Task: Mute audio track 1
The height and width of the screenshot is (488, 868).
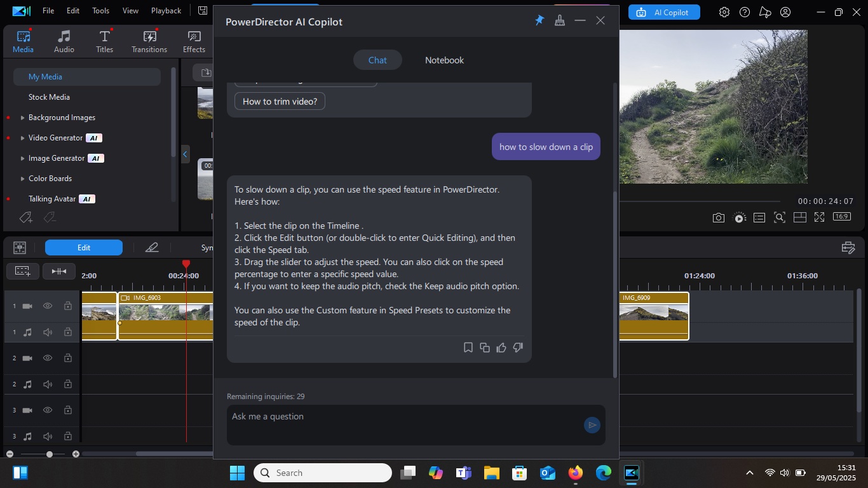Action: [48, 332]
